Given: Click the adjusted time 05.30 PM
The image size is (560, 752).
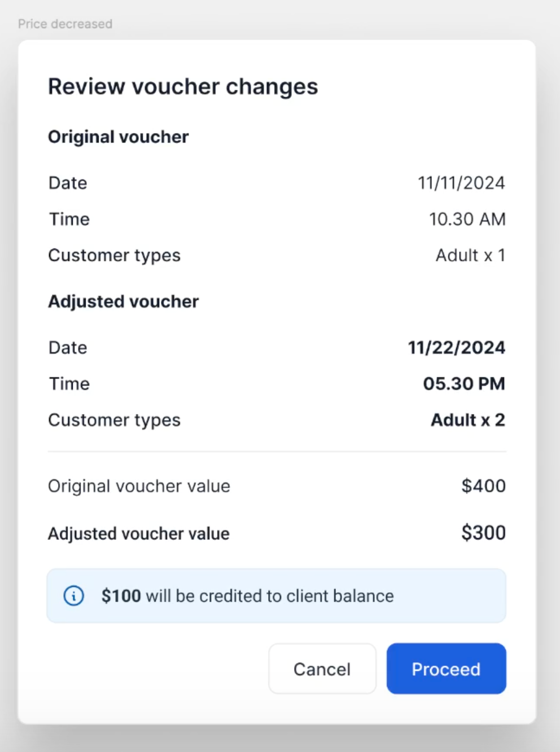Looking at the screenshot, I should (463, 384).
